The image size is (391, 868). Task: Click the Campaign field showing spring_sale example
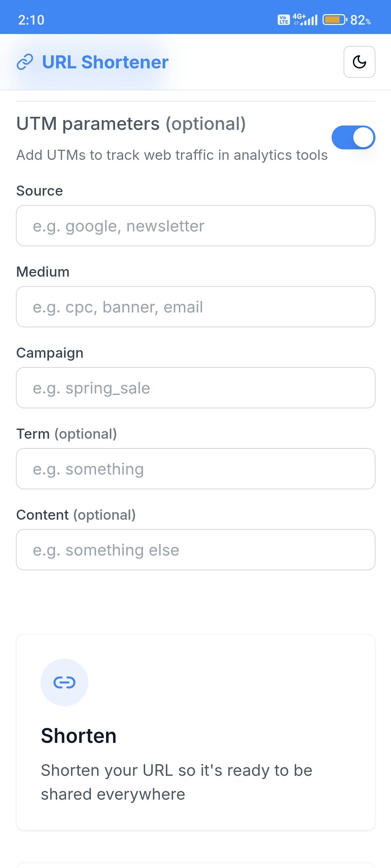click(x=195, y=387)
